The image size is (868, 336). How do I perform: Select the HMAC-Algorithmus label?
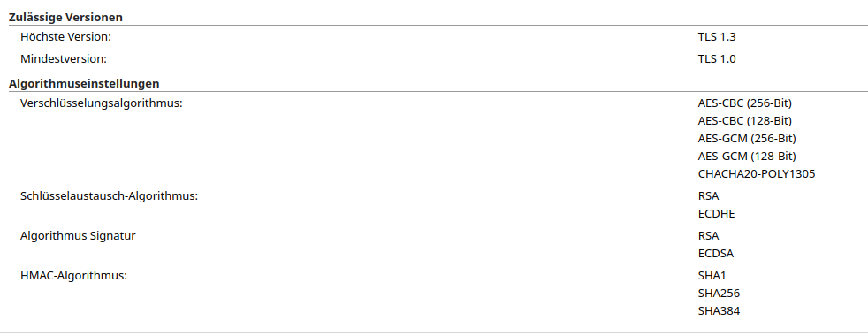73,275
